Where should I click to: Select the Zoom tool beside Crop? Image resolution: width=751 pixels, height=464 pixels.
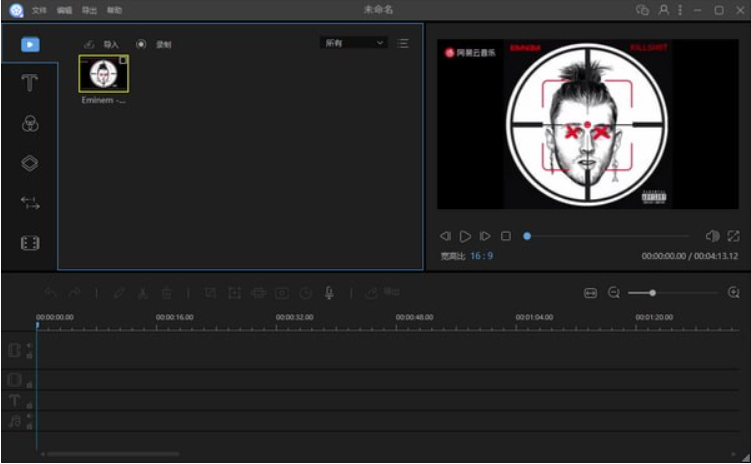click(x=234, y=293)
